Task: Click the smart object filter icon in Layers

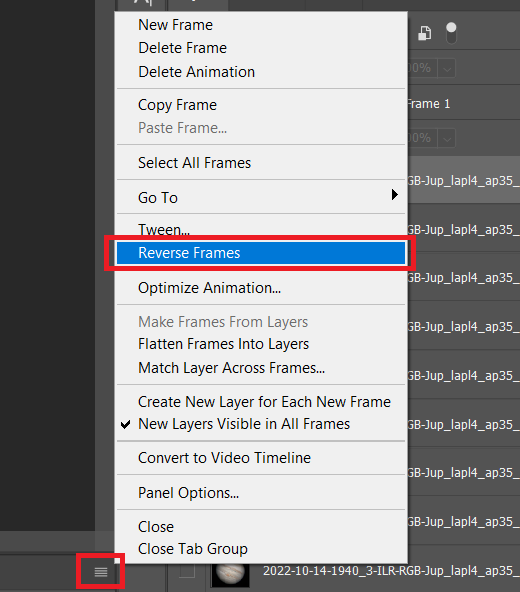Action: coord(425,33)
